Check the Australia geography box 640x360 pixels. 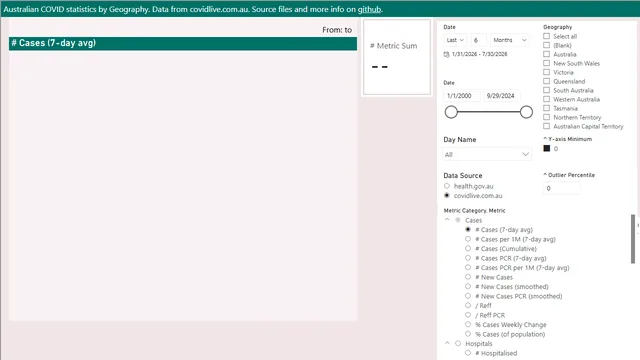547,54
